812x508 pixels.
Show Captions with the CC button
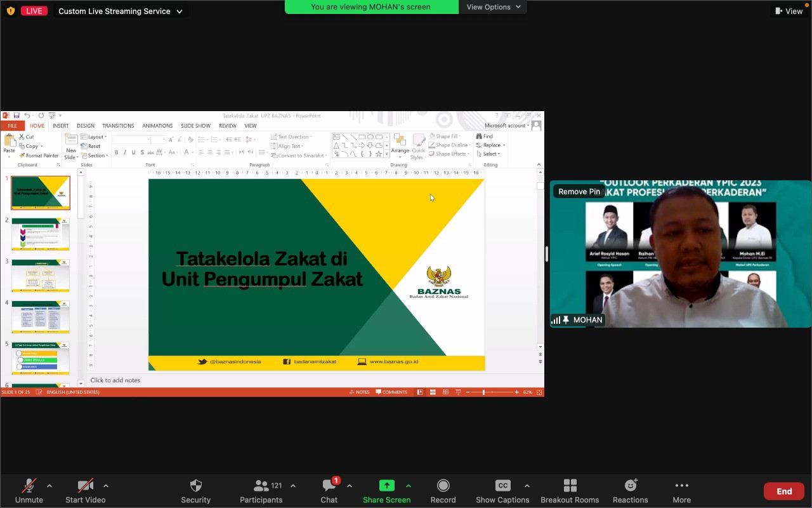(x=502, y=486)
